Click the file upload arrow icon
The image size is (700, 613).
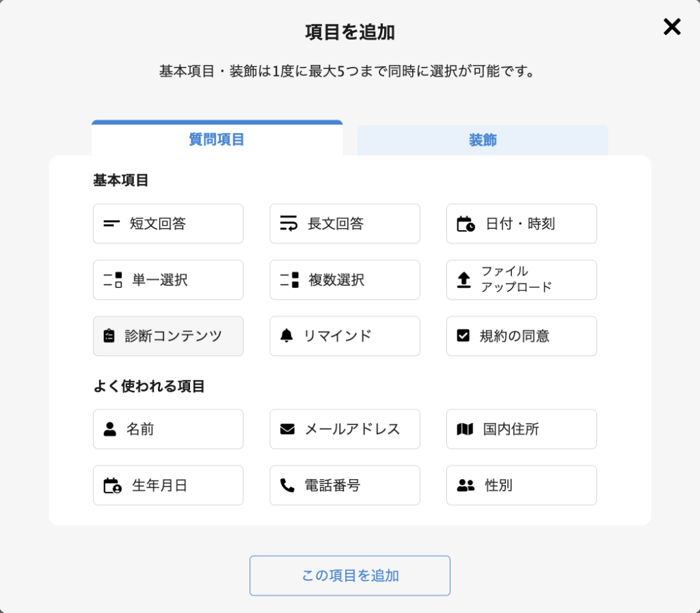[x=464, y=280]
